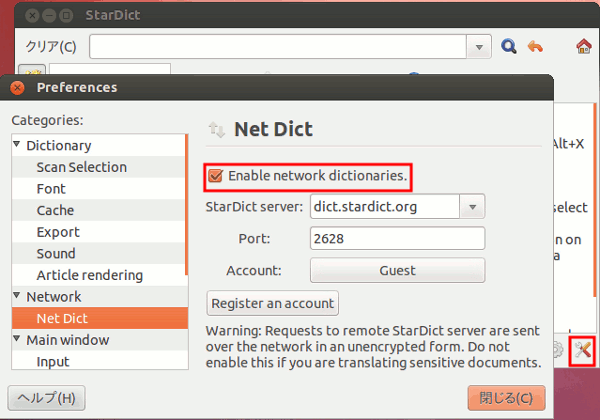
Task: Toggle Enable network dictionaries checkbox
Action: pyautogui.click(x=215, y=176)
